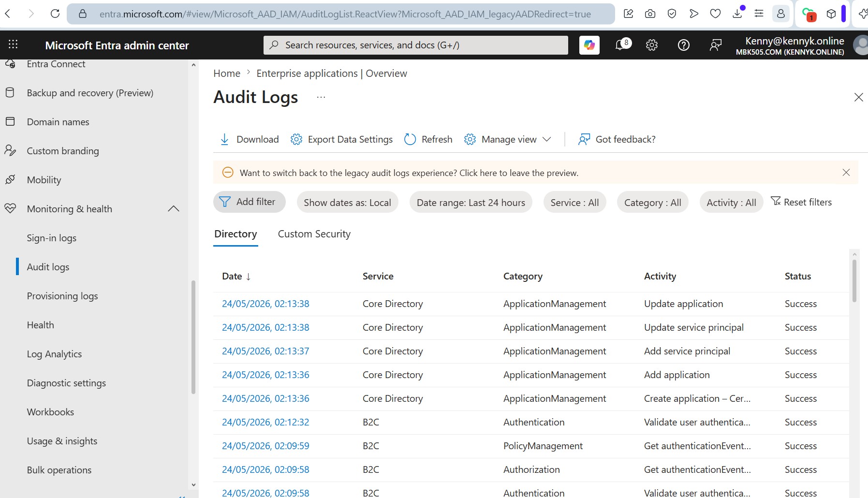The height and width of the screenshot is (498, 868).
Task: Open the 24/05/2026, 02:09:59 log entry
Action: click(x=265, y=446)
